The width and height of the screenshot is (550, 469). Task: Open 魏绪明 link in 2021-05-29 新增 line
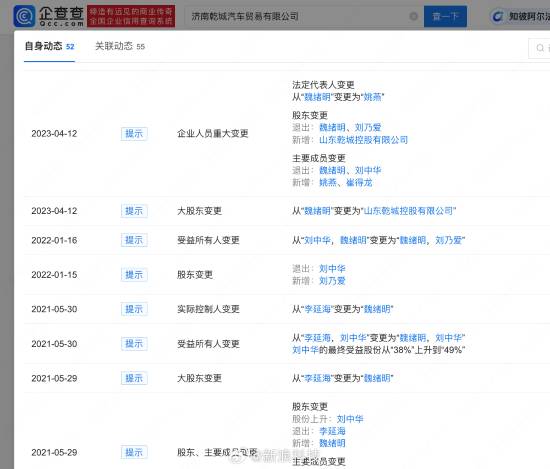[x=332, y=443]
